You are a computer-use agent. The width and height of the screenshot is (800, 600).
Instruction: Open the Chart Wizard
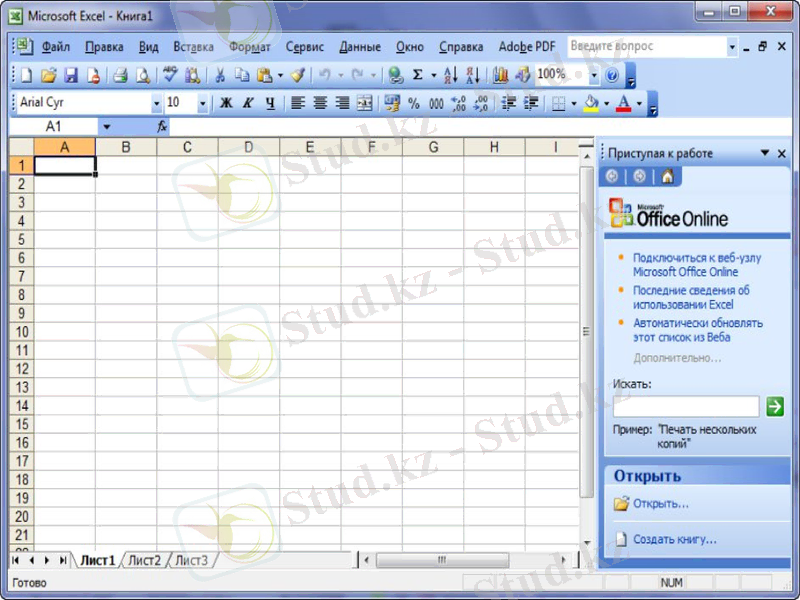[x=501, y=75]
